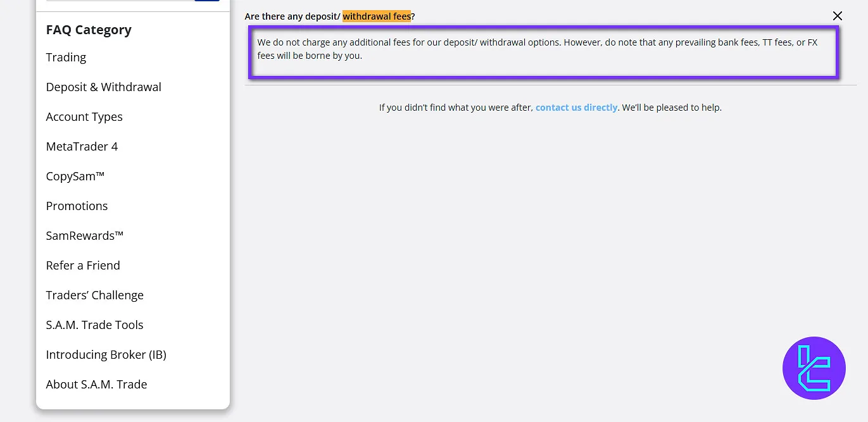Open the SamRewards™ category
The image size is (868, 422).
click(84, 236)
